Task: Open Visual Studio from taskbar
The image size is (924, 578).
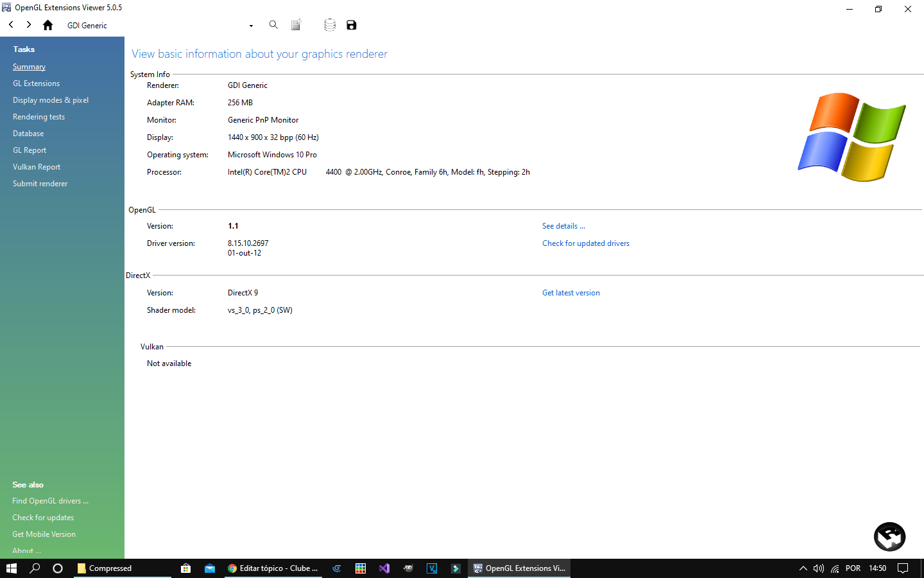Action: [384, 568]
